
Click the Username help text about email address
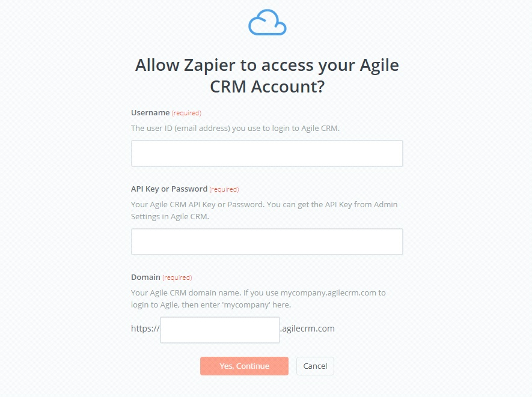point(235,128)
